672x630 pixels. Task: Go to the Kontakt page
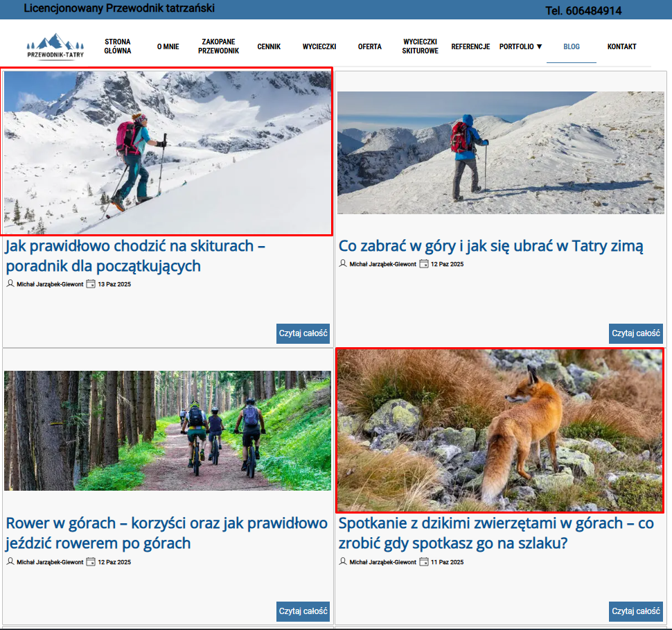(621, 47)
